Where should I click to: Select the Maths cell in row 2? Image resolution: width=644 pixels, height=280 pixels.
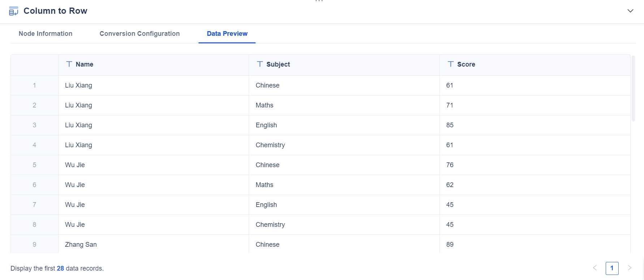point(344,105)
